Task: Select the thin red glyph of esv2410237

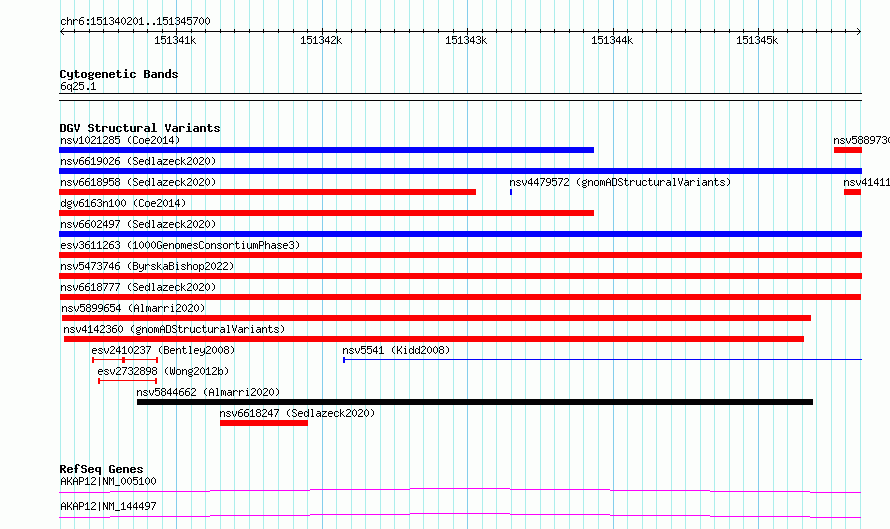Action: (x=125, y=360)
